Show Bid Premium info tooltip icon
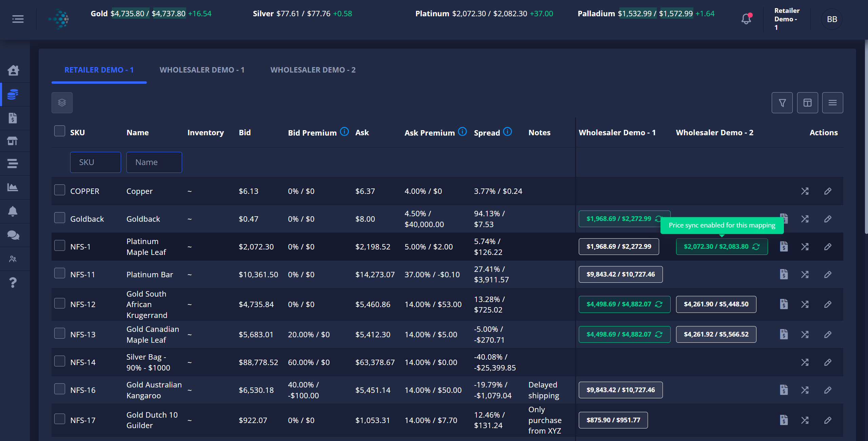The height and width of the screenshot is (441, 868). tap(344, 132)
